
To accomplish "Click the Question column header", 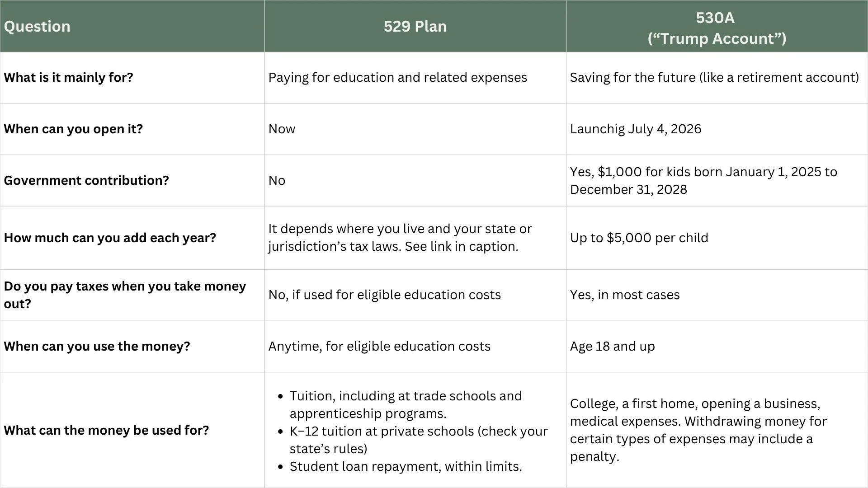I will point(132,26).
